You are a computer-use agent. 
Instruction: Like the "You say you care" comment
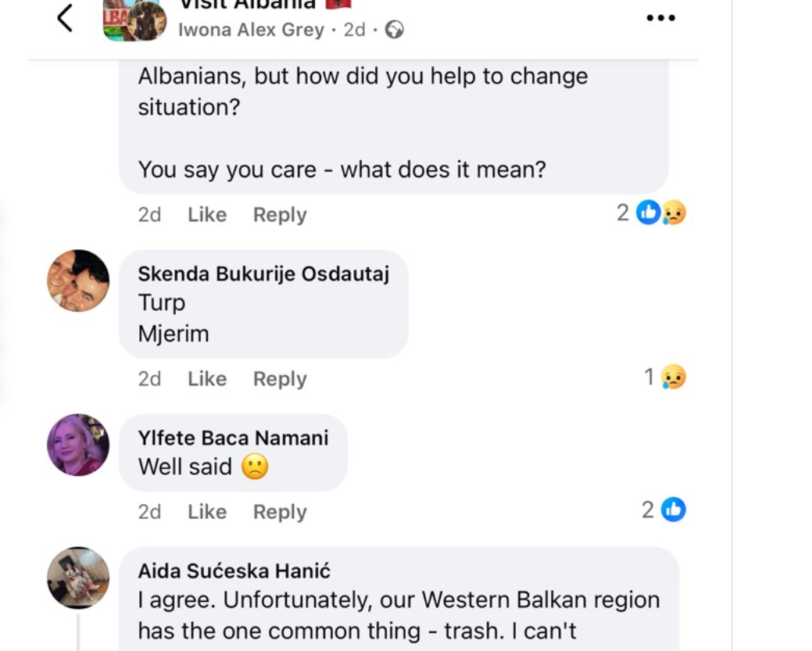click(207, 215)
